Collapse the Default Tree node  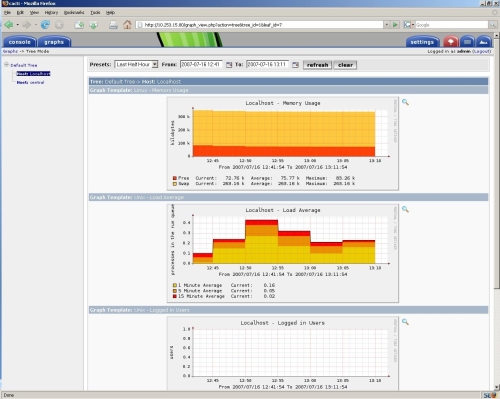tap(6, 65)
